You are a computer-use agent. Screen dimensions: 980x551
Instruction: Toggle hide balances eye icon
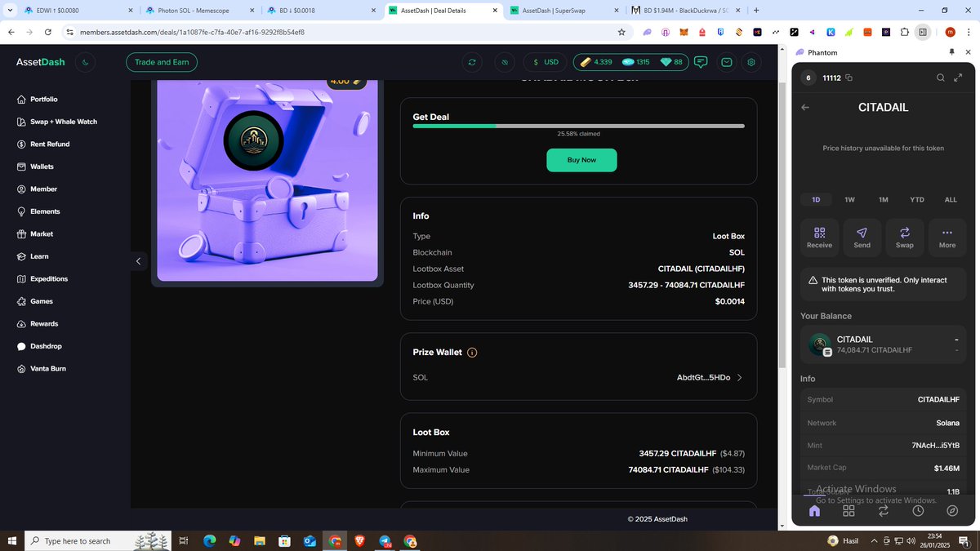pos(506,62)
